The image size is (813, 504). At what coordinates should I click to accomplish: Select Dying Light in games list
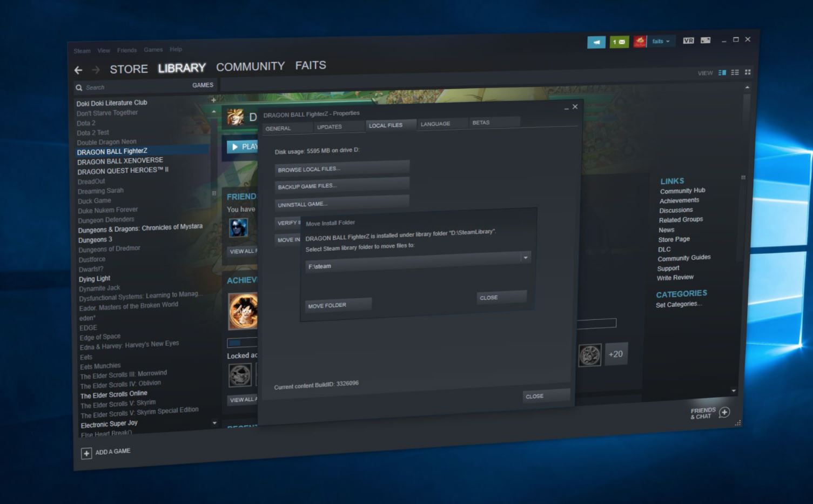click(95, 279)
